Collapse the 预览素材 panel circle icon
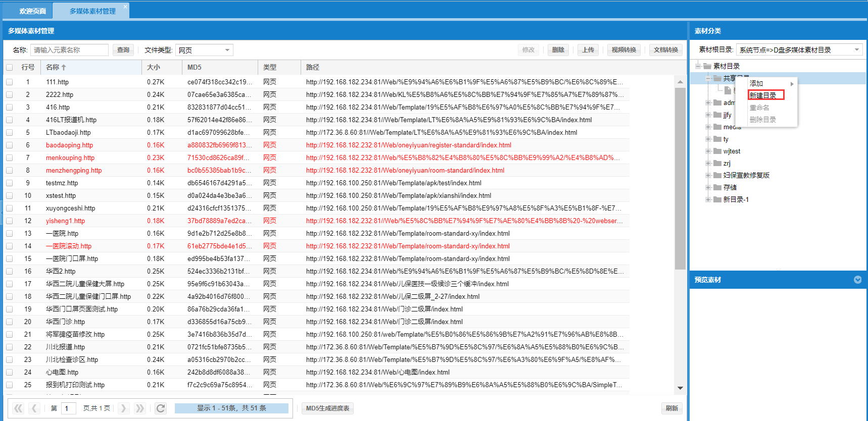 [x=857, y=280]
